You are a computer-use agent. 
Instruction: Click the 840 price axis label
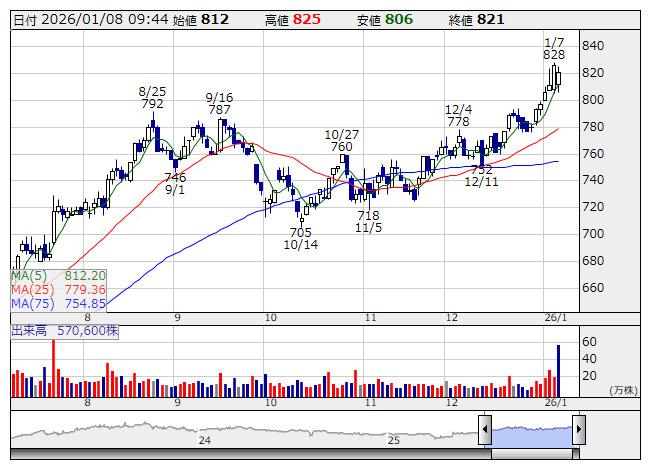593,46
